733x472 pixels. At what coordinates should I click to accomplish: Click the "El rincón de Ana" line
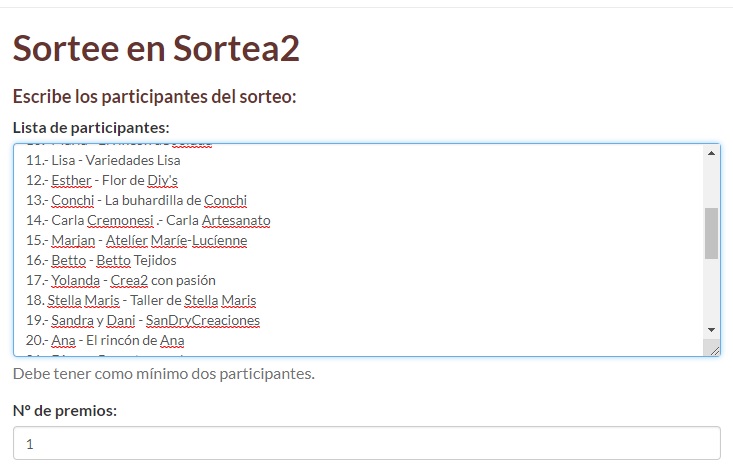[x=105, y=340]
